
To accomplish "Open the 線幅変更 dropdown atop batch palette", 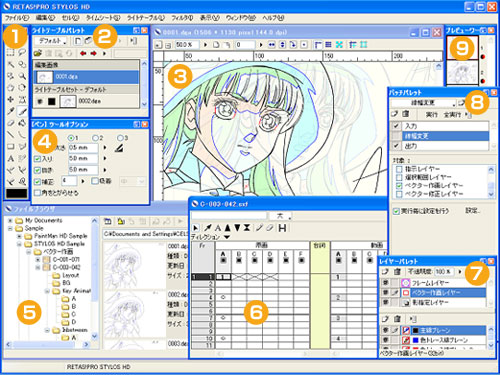I will [x=424, y=103].
